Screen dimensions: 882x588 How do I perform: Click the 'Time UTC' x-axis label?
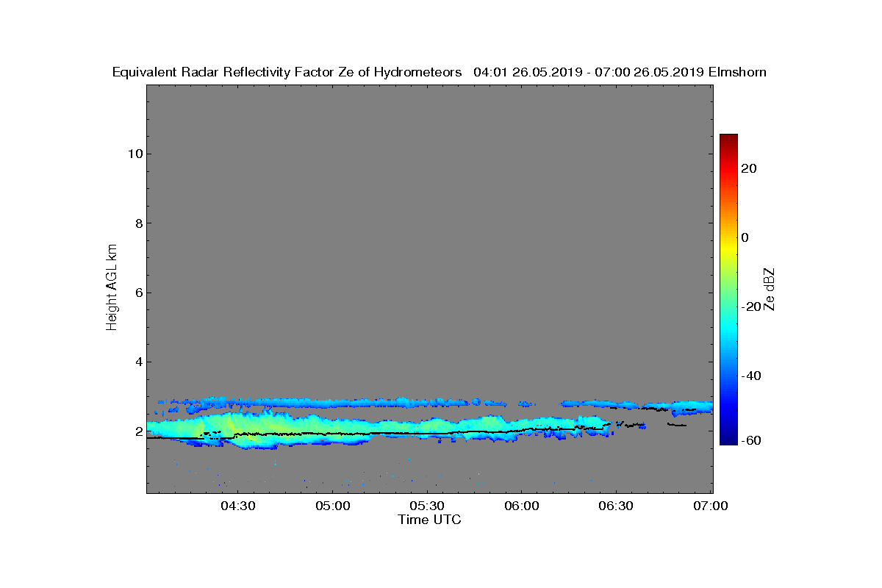click(429, 520)
